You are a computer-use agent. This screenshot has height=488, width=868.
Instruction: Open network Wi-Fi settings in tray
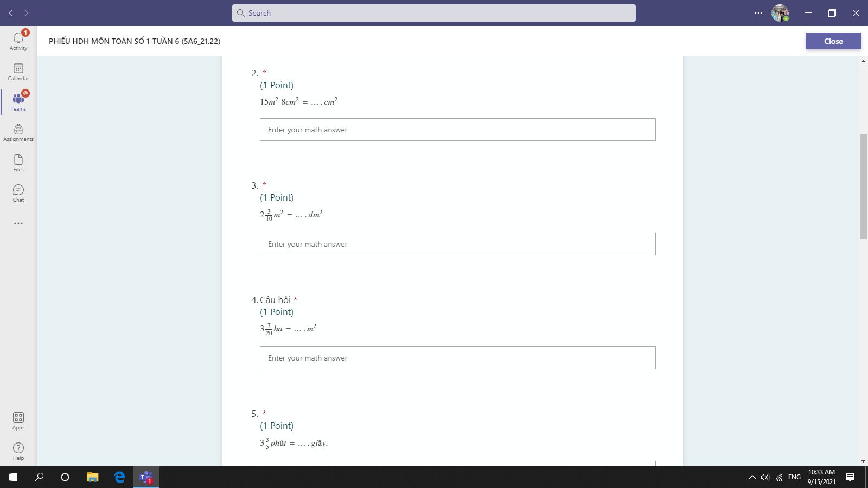point(779,477)
